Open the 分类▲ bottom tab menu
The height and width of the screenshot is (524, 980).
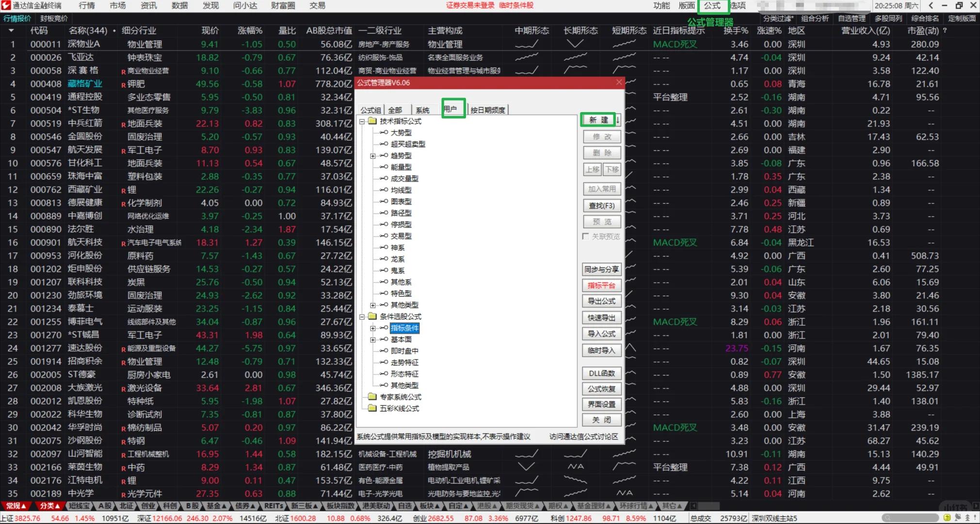click(x=49, y=506)
